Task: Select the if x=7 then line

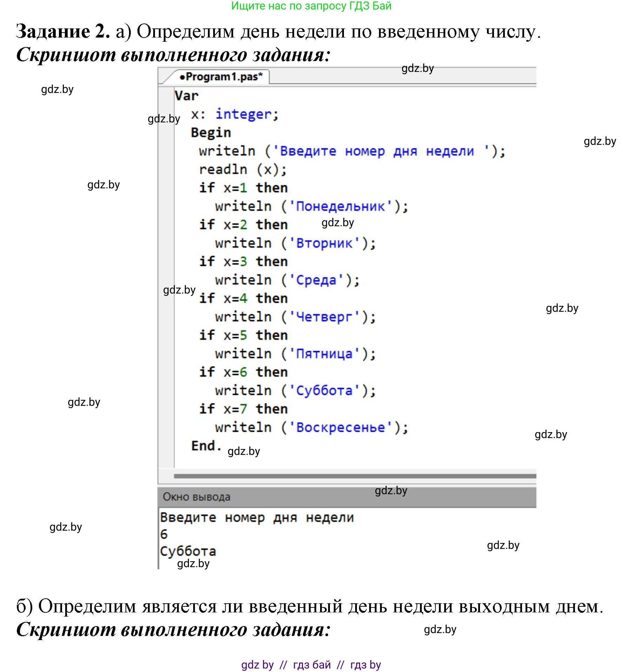Action: 242,408
